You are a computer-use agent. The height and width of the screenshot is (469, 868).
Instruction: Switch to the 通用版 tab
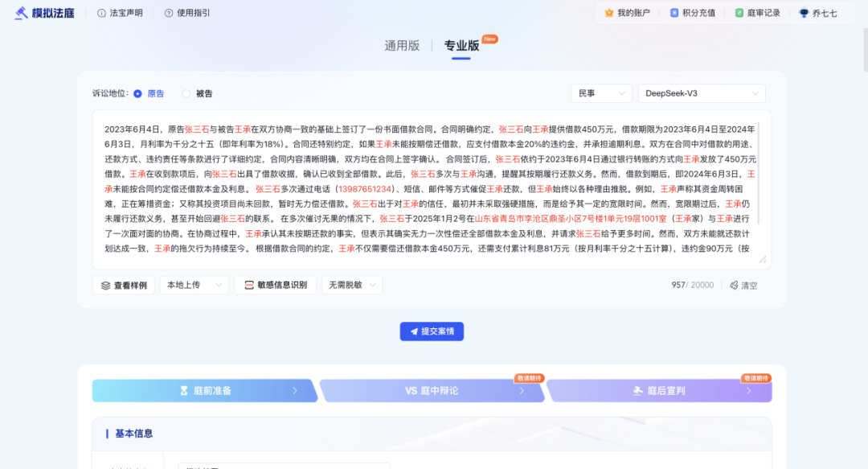click(x=402, y=46)
